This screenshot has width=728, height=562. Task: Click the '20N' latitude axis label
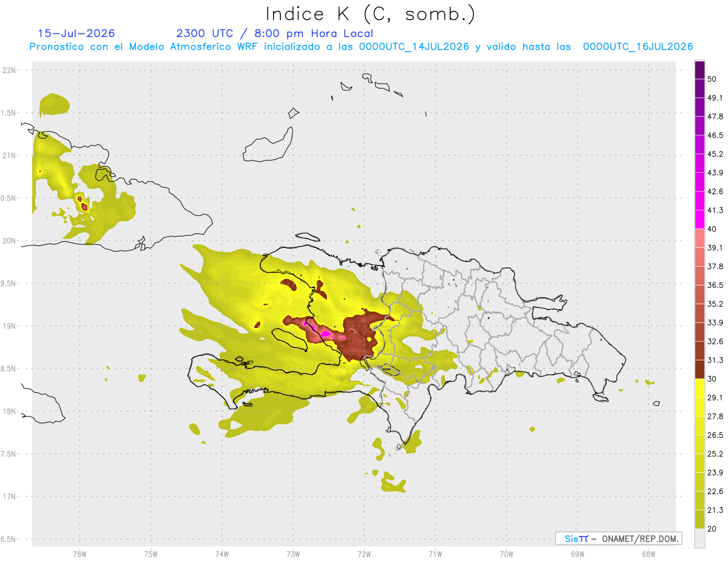10,241
